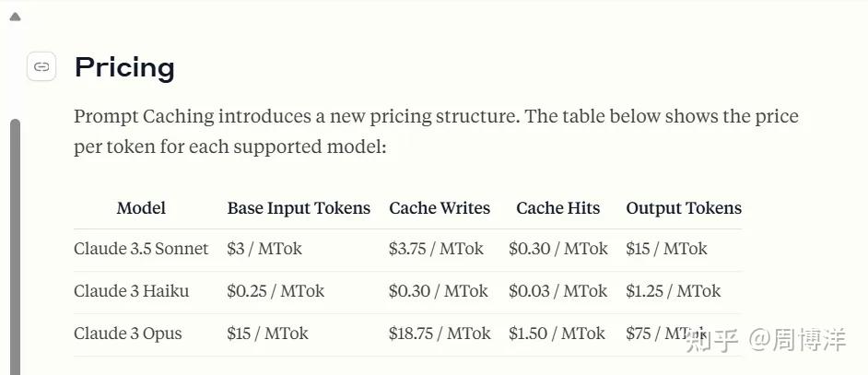Click the Prompt Caching intro paragraph
Screen dimensions: 868x375
click(436, 131)
